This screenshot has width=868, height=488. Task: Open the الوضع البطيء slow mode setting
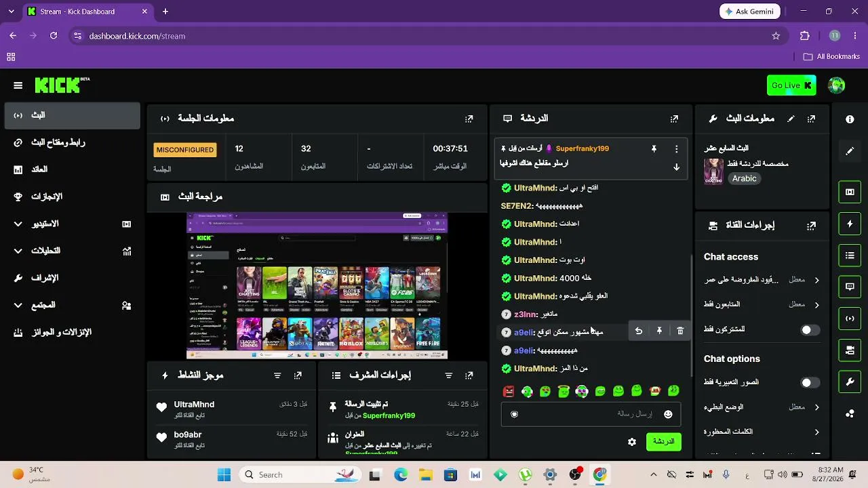[x=762, y=407]
